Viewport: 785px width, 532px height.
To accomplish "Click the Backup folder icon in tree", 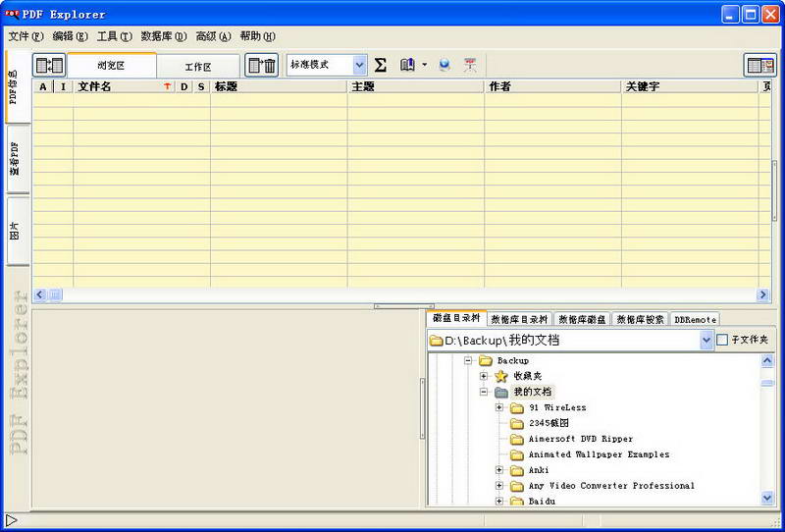I will (486, 360).
